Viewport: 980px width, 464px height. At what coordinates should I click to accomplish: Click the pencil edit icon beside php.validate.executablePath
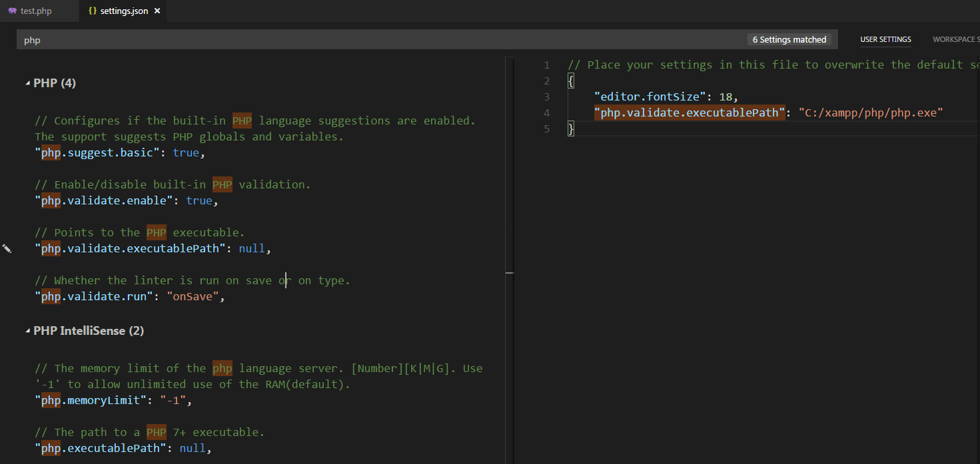pyautogui.click(x=8, y=248)
